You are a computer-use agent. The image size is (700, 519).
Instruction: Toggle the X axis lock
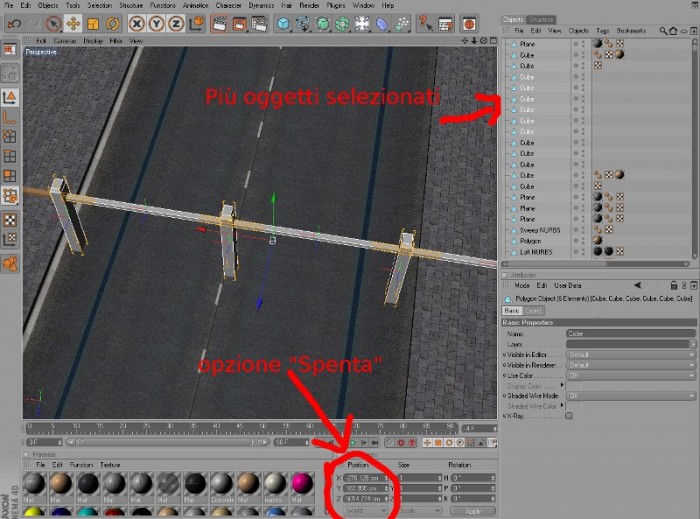137,24
